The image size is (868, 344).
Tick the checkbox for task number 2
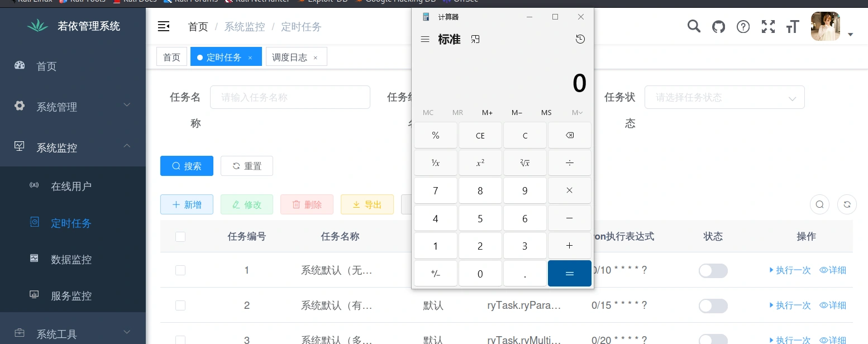[180, 305]
